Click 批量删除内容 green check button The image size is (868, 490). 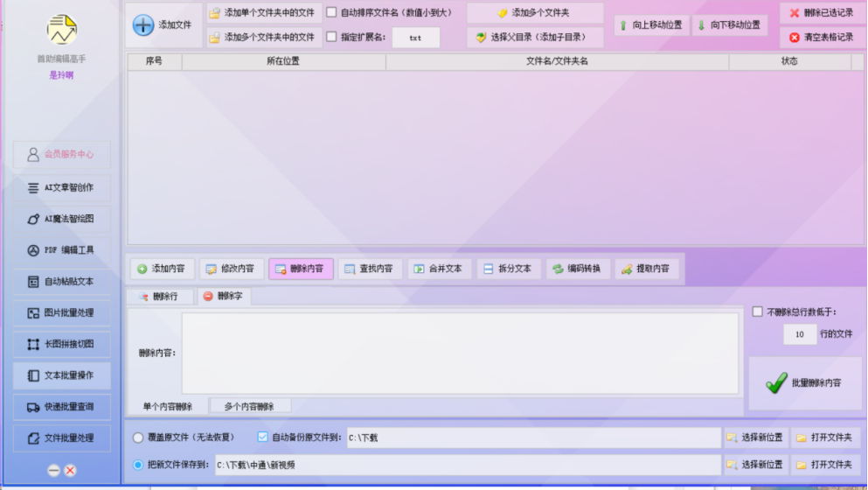click(x=805, y=383)
